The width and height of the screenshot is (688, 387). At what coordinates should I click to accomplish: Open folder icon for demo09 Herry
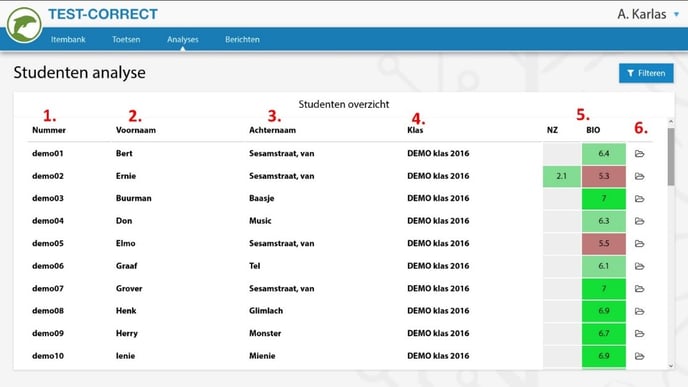coord(639,333)
